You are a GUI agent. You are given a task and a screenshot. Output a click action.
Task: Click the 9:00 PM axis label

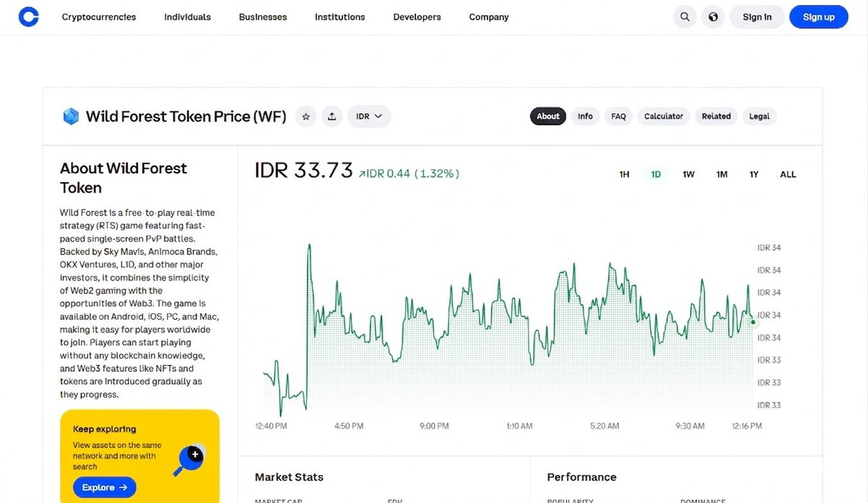point(434,426)
